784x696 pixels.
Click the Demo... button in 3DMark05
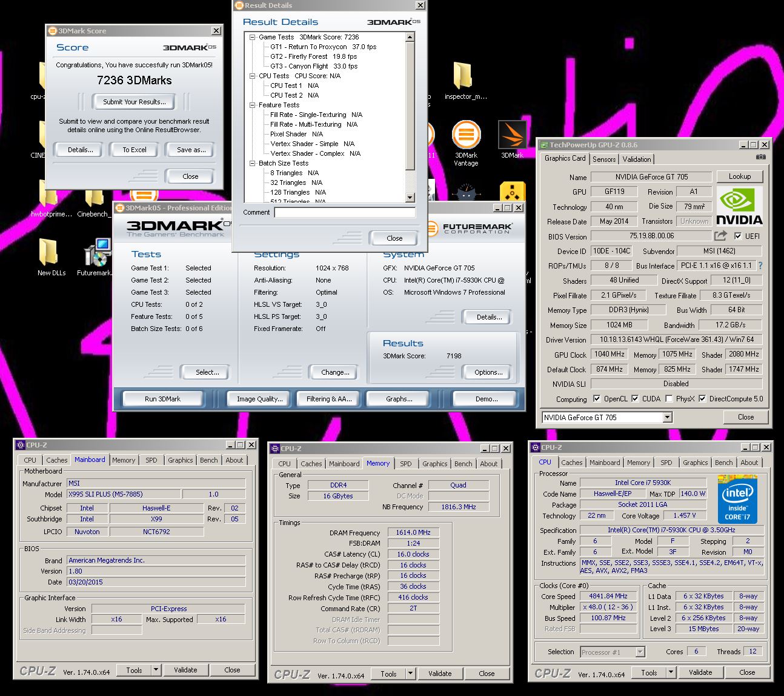(x=487, y=399)
